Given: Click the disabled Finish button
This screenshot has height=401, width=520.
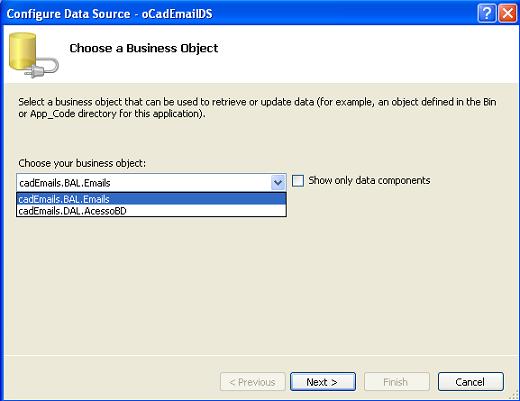Looking at the screenshot, I should (397, 382).
